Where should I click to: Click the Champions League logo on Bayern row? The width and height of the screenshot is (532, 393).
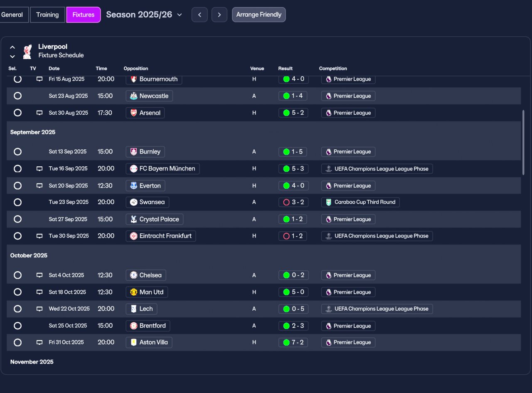pos(329,169)
